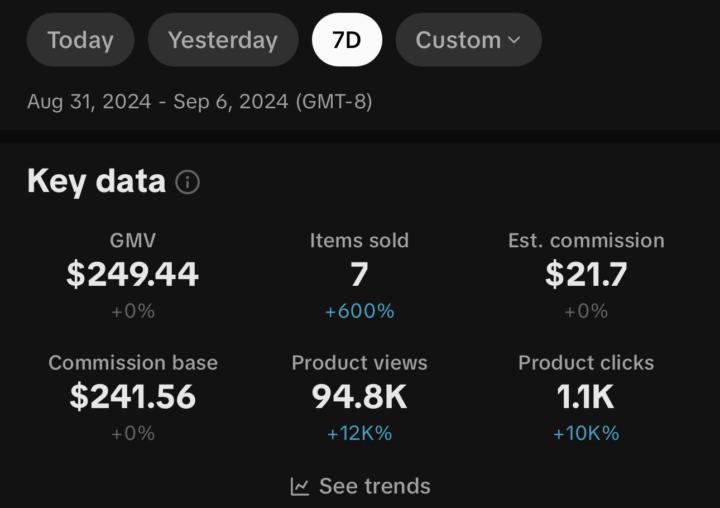The image size is (720, 508).
Task: Select the 7D time range
Action: (x=346, y=40)
